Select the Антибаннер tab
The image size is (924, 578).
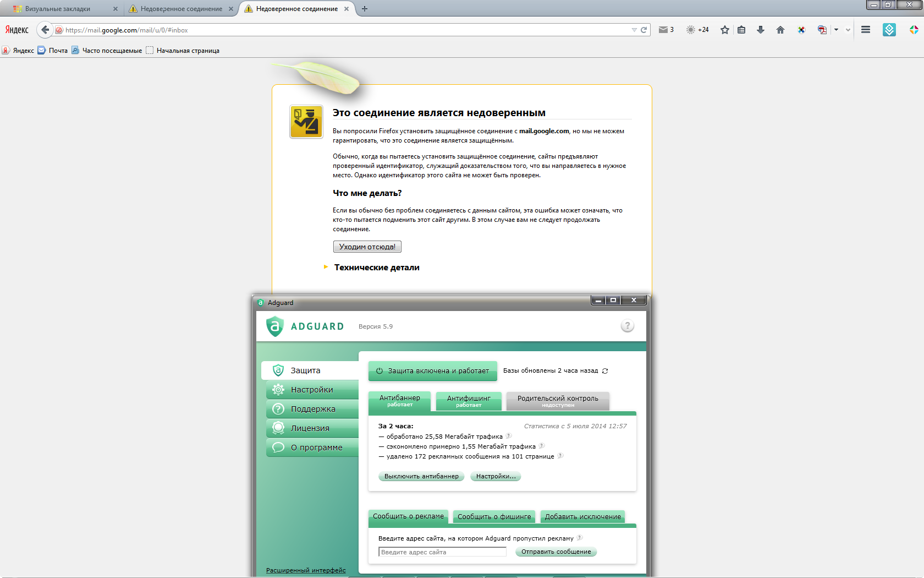400,401
